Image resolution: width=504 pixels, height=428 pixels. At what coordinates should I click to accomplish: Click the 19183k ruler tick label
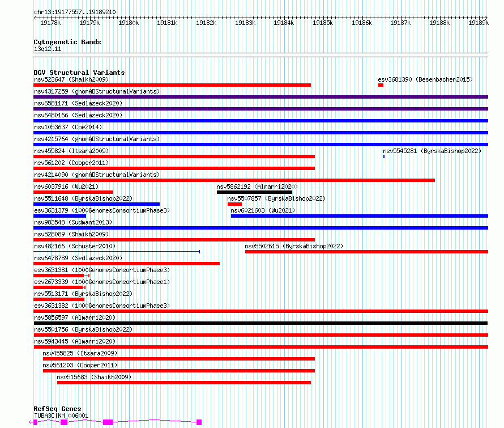click(245, 23)
